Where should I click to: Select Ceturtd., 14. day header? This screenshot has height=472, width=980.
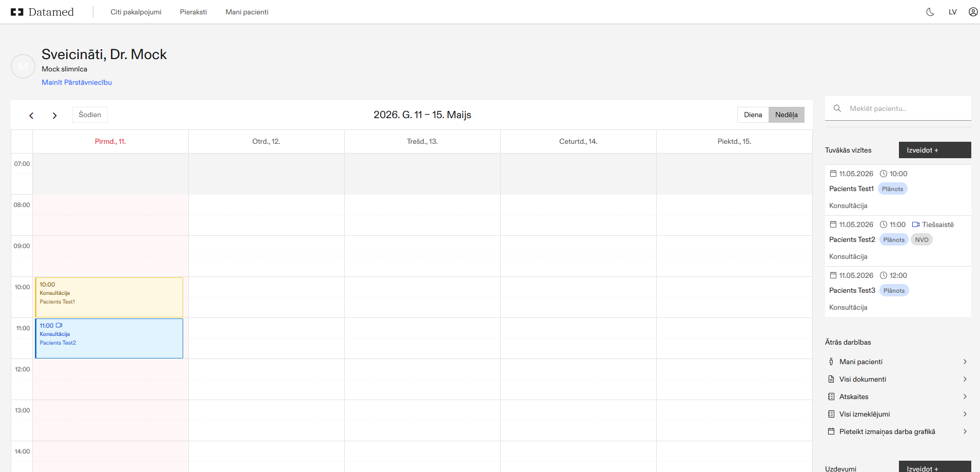(578, 141)
